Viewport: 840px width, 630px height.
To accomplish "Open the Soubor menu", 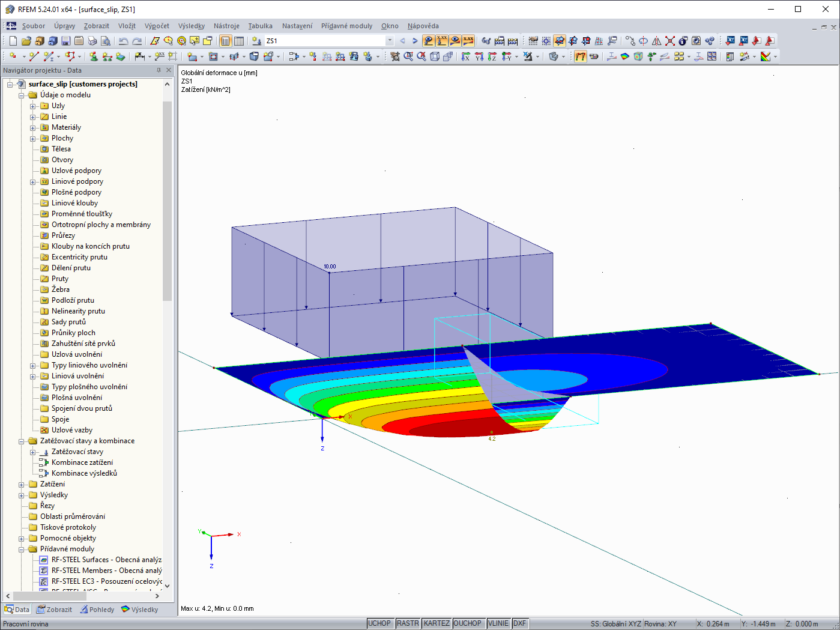I will click(34, 26).
